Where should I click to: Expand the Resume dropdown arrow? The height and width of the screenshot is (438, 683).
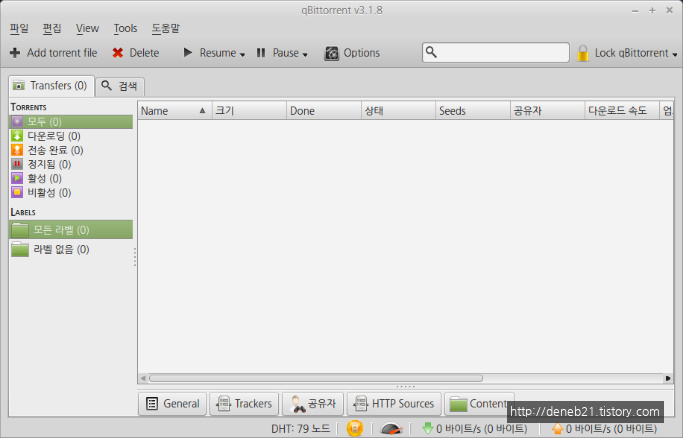pos(243,54)
